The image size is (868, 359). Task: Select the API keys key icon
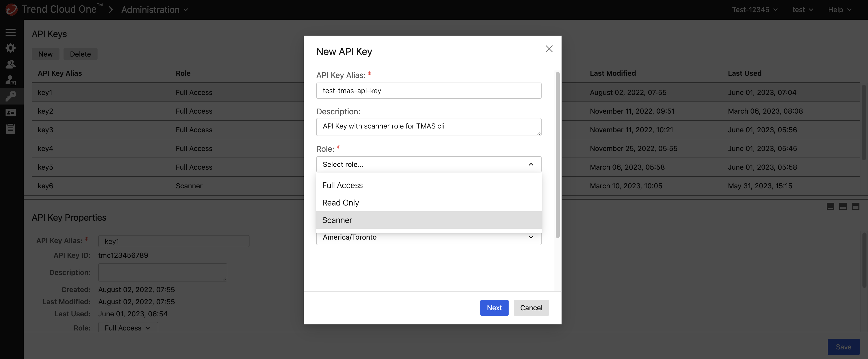tap(10, 96)
